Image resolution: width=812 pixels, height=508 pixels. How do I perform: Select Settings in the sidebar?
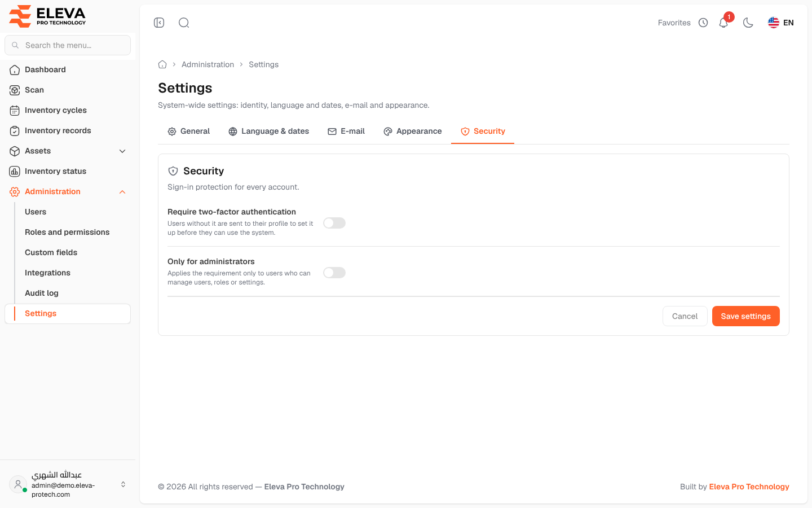[68, 314]
